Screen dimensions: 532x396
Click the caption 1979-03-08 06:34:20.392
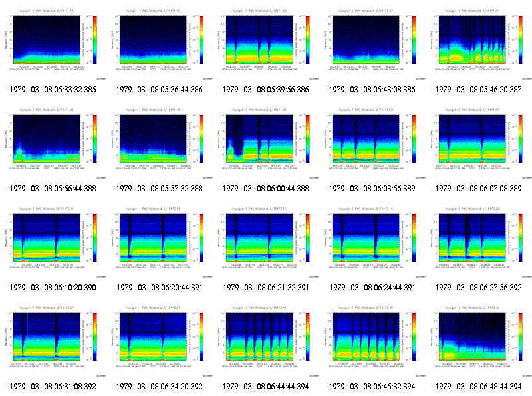159,387
